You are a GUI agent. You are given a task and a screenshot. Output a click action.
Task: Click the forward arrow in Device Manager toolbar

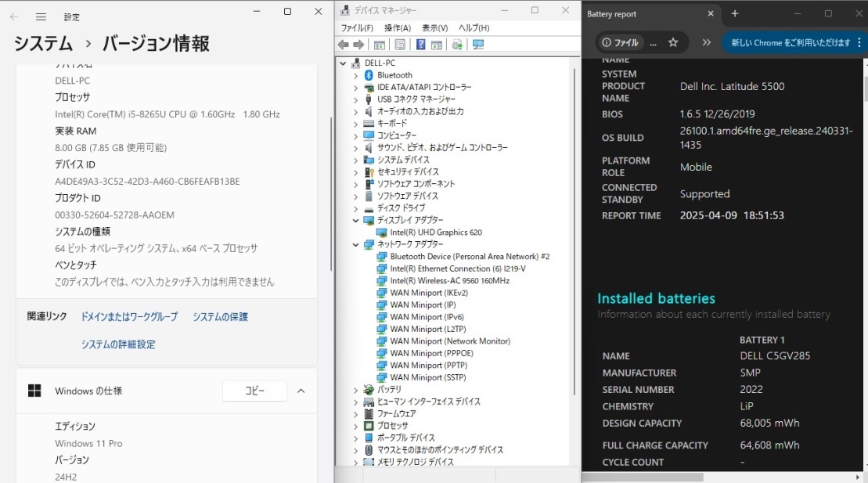(358, 45)
